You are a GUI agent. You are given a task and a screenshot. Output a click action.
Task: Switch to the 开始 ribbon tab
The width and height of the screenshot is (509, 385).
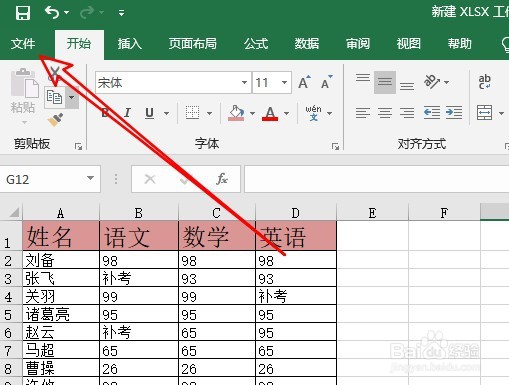[79, 44]
